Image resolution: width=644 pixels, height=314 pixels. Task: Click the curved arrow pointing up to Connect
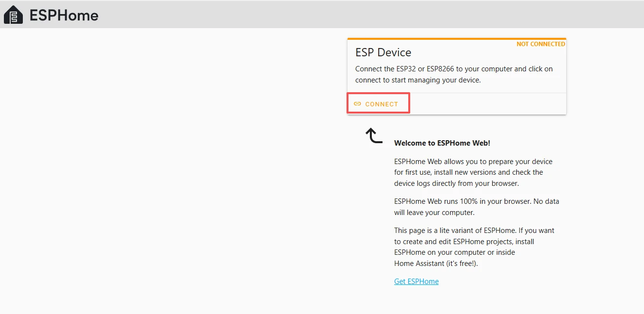pos(373,135)
